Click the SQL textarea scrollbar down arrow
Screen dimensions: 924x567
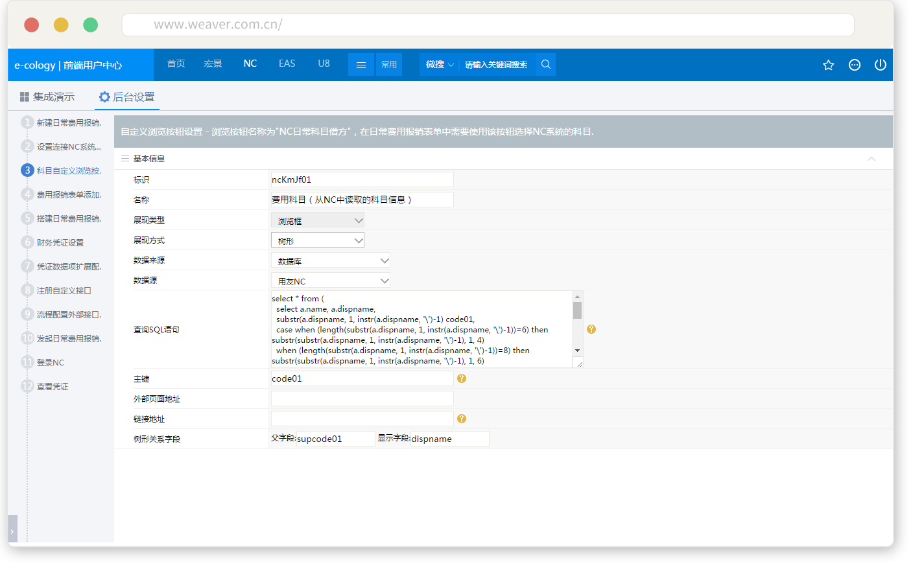577,351
